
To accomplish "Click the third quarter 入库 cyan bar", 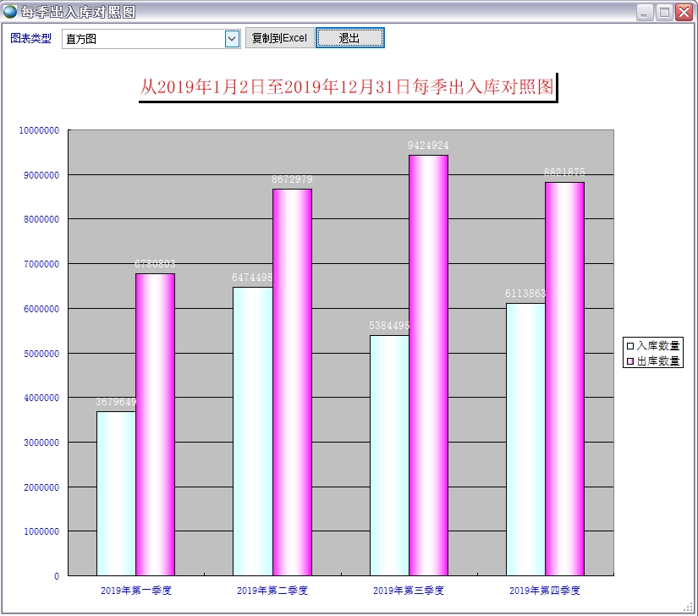I will click(389, 455).
